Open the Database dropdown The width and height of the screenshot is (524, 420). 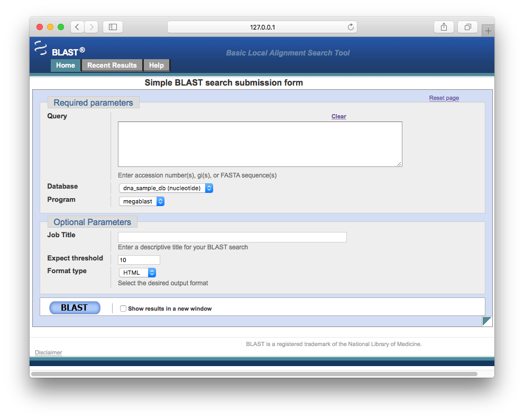[x=166, y=188]
